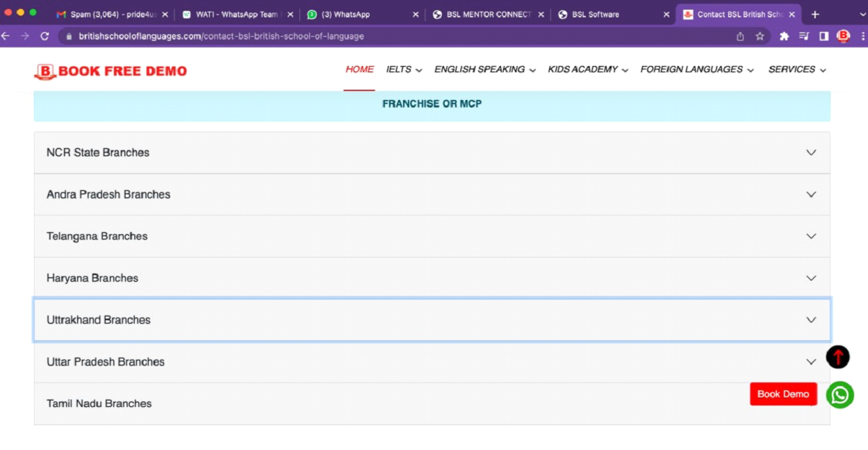Click the FRANCHISE OR MCP banner
This screenshot has height=450, width=868.
432,104
